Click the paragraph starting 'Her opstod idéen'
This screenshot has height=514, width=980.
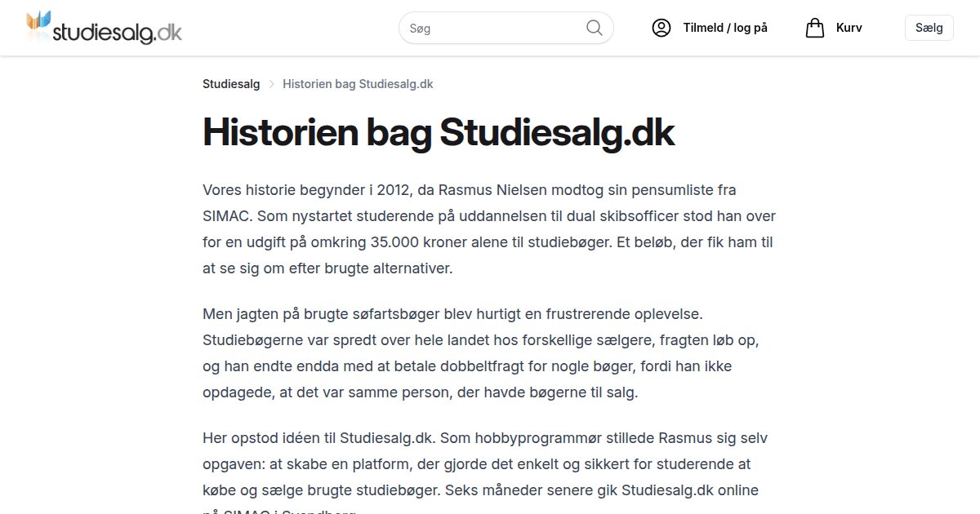click(x=482, y=464)
